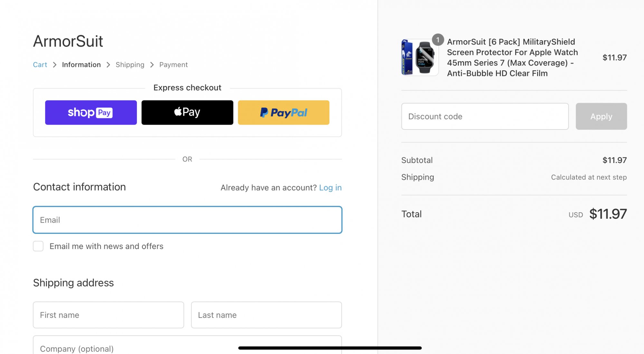
Task: Select the Information breadcrumb step
Action: click(x=81, y=65)
